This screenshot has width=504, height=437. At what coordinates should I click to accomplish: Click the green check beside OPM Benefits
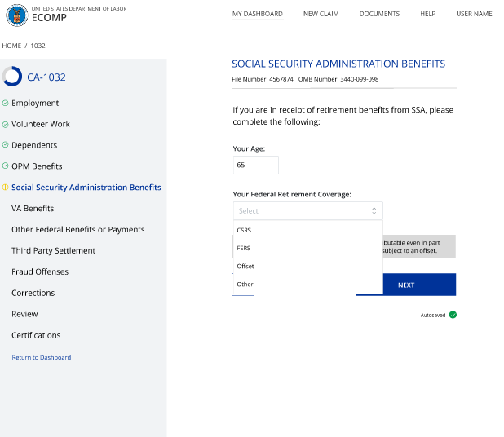click(x=6, y=166)
